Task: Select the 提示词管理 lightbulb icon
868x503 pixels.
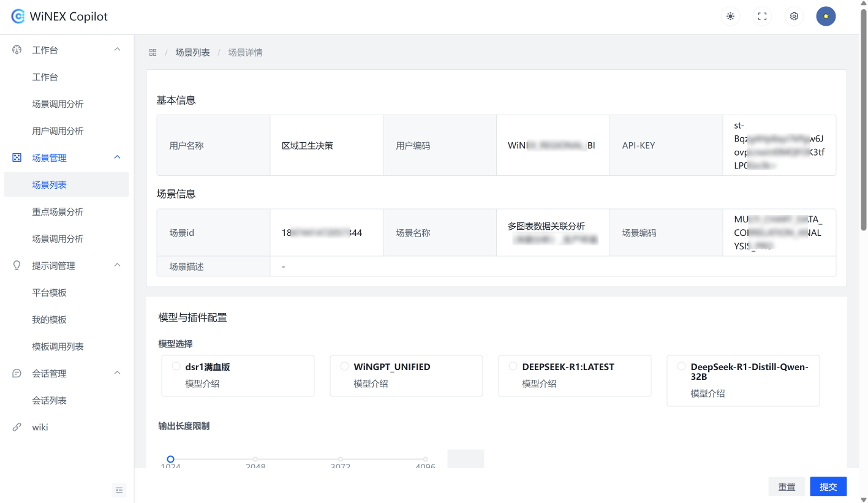Action: [16, 265]
